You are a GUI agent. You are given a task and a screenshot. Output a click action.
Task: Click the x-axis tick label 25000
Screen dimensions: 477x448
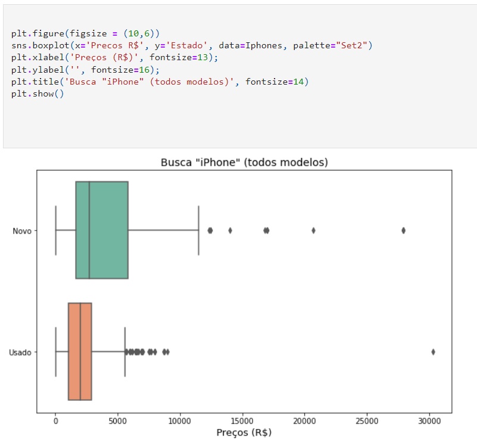(367, 421)
